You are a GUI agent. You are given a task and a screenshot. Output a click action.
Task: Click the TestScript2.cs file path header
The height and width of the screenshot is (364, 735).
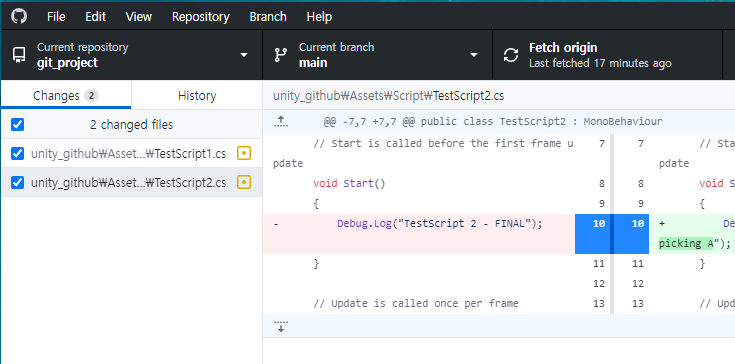(x=389, y=96)
